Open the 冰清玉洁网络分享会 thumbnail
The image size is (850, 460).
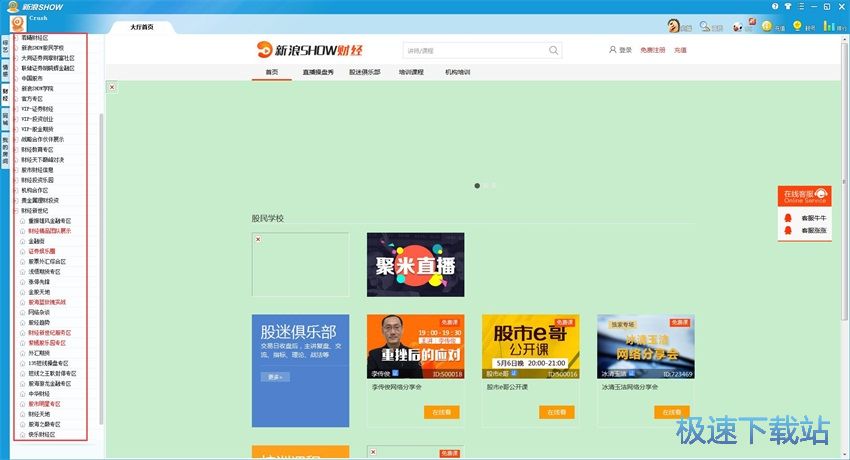[646, 347]
